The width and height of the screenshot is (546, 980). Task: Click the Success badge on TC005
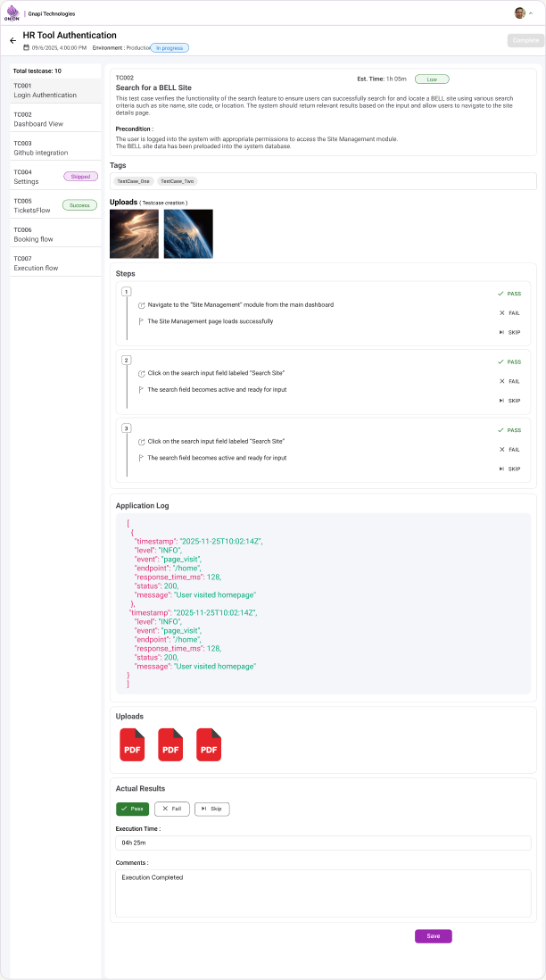pos(80,205)
